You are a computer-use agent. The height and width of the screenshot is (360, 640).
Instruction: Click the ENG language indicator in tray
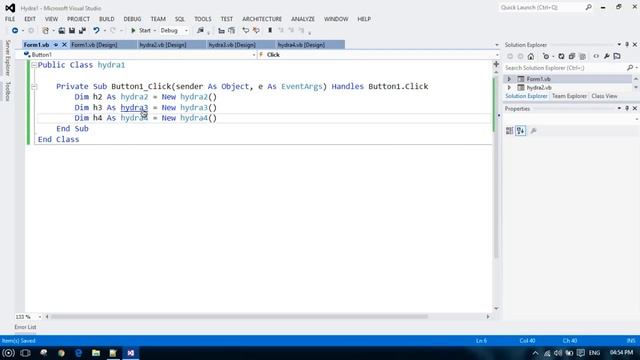[x=594, y=353]
